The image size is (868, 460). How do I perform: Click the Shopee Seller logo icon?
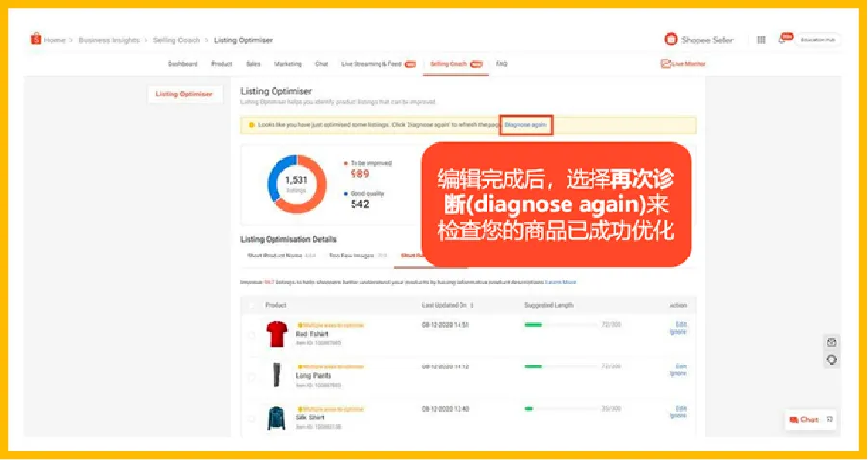pos(671,40)
